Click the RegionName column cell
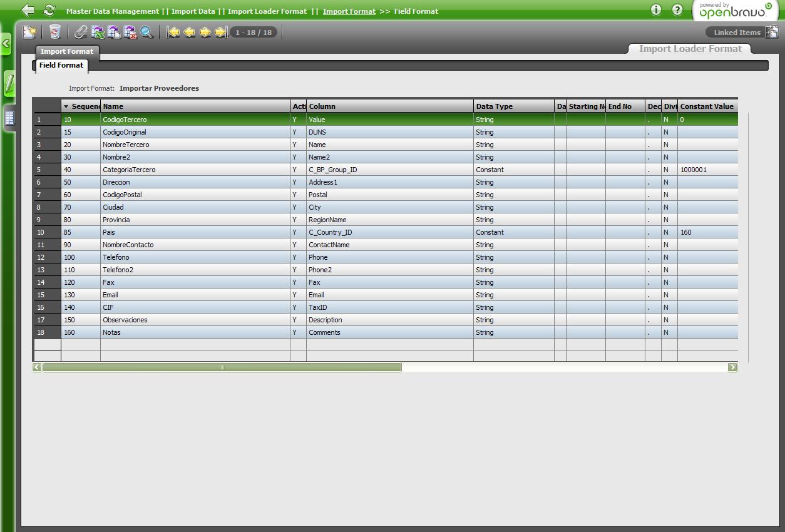785x532 pixels. pyautogui.click(x=390, y=220)
